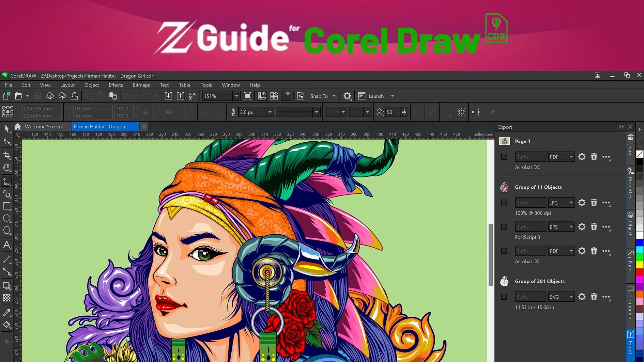644x362 pixels.
Task: Select the Artistic Media tool
Action: tap(7, 194)
